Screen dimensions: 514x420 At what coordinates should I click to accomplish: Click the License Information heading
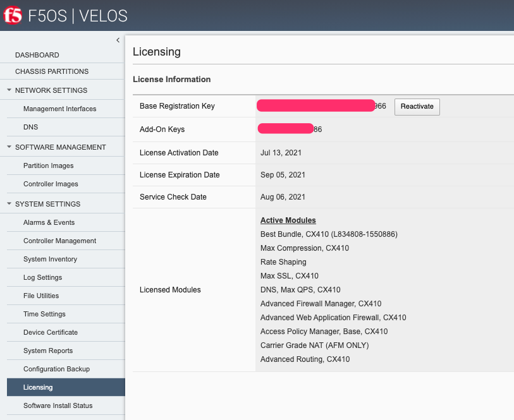(172, 80)
